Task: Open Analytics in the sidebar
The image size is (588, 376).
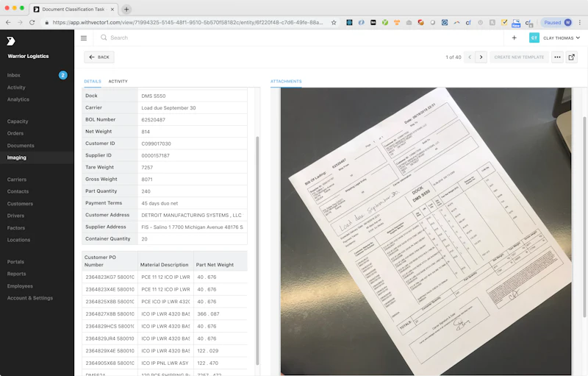Action: (x=18, y=99)
